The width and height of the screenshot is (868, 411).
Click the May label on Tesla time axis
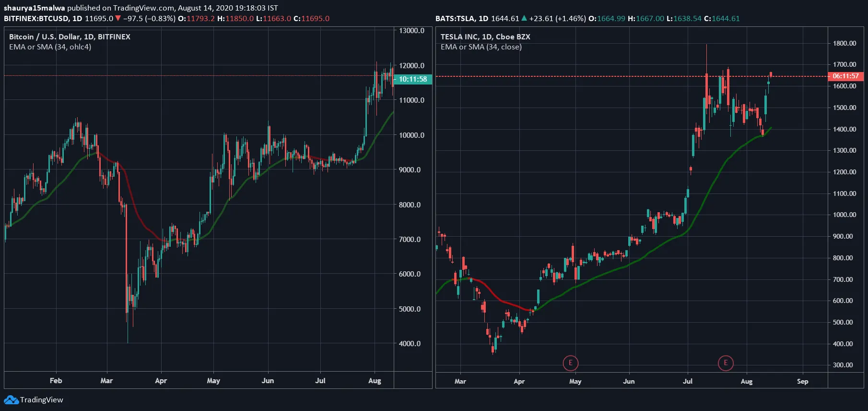pyautogui.click(x=575, y=381)
